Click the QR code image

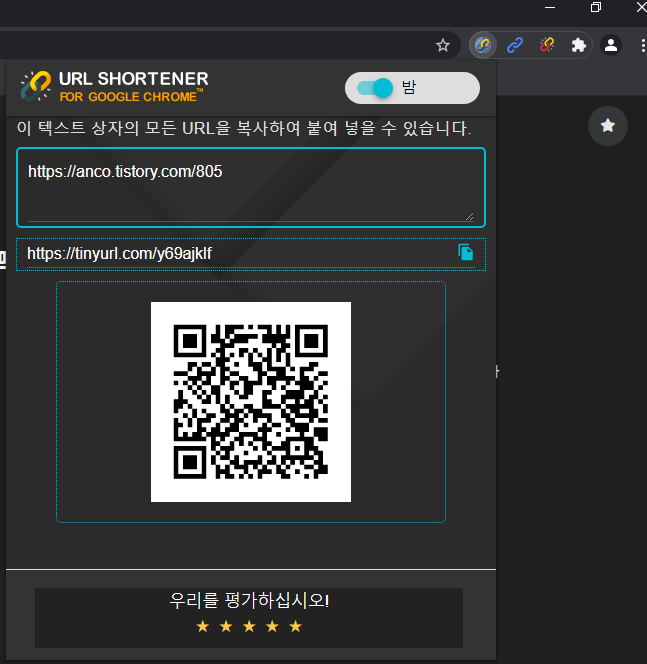coord(251,402)
